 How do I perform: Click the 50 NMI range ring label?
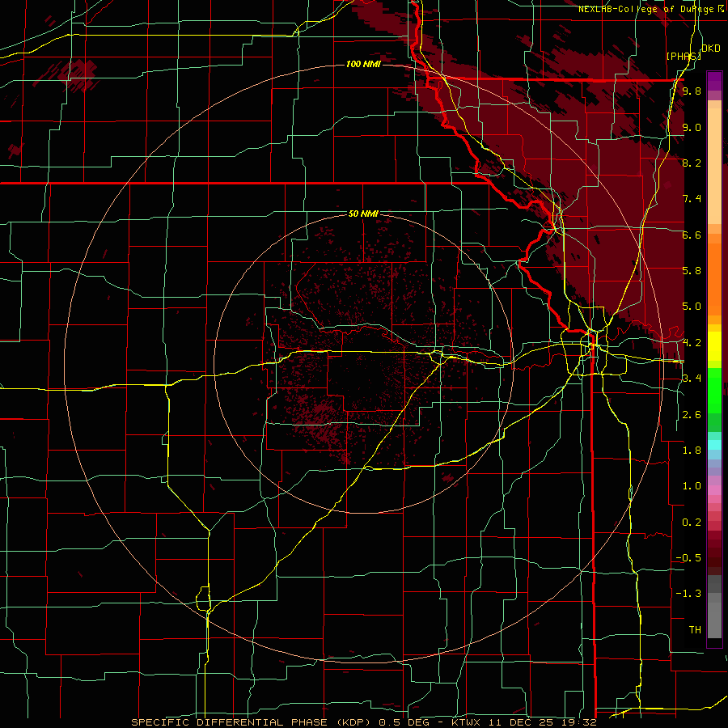pyautogui.click(x=363, y=214)
